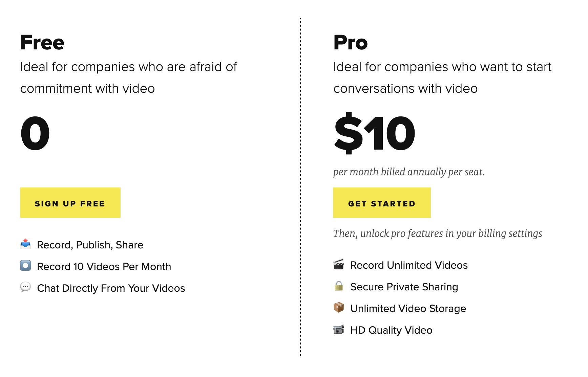This screenshot has width=588, height=377.
Task: Click the inbox tray upload icon
Action: point(25,244)
